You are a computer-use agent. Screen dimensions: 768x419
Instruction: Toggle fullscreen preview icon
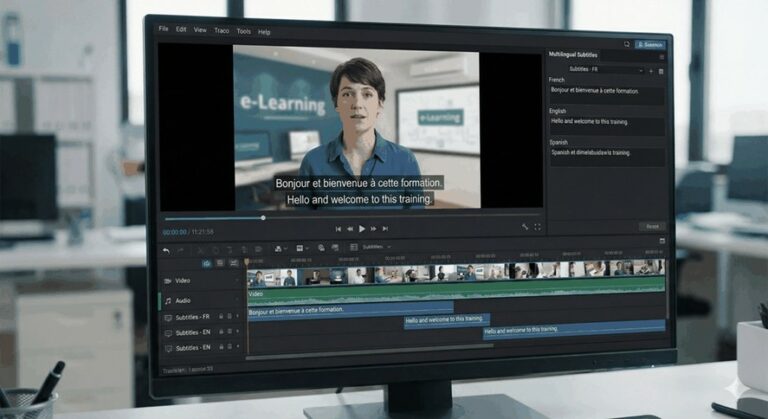coord(537,227)
